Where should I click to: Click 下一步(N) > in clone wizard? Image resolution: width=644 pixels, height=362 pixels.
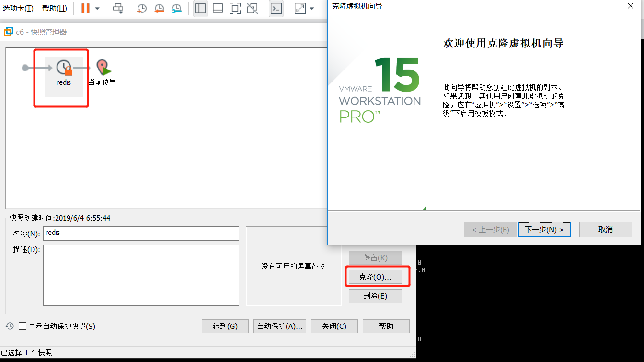[x=544, y=229]
